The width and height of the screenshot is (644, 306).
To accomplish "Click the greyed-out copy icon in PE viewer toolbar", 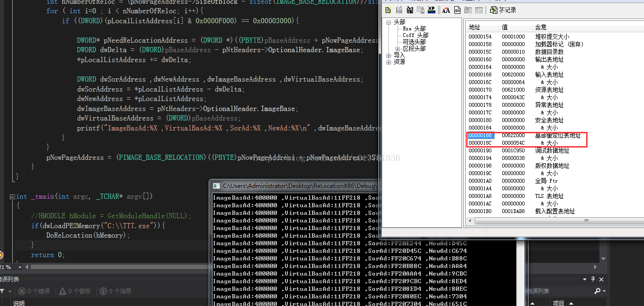I will click(x=420, y=10).
